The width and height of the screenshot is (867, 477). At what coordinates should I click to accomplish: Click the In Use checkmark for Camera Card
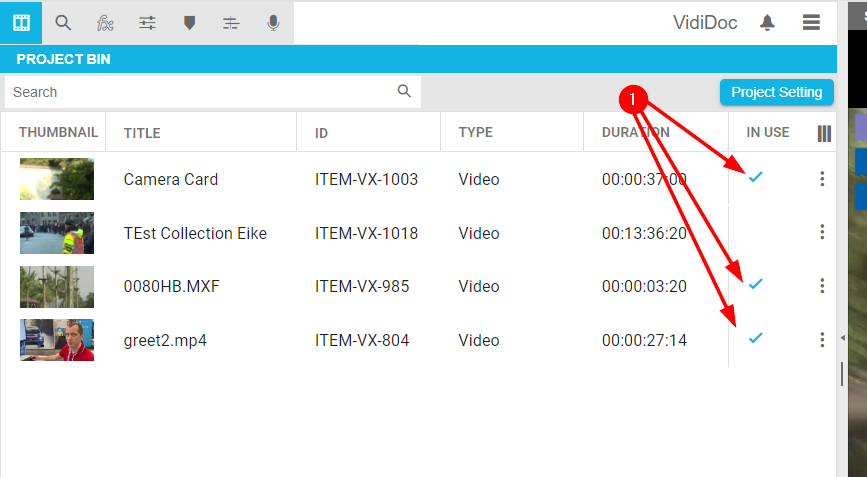click(756, 177)
